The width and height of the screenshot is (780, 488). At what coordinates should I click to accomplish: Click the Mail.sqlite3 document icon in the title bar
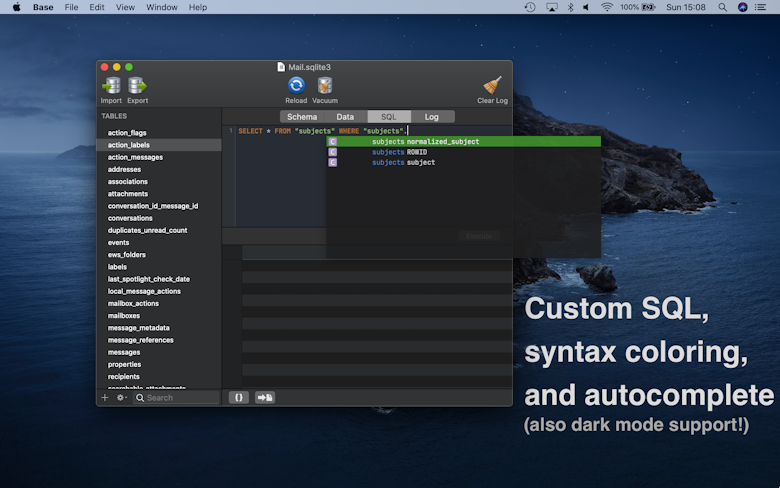coord(281,67)
